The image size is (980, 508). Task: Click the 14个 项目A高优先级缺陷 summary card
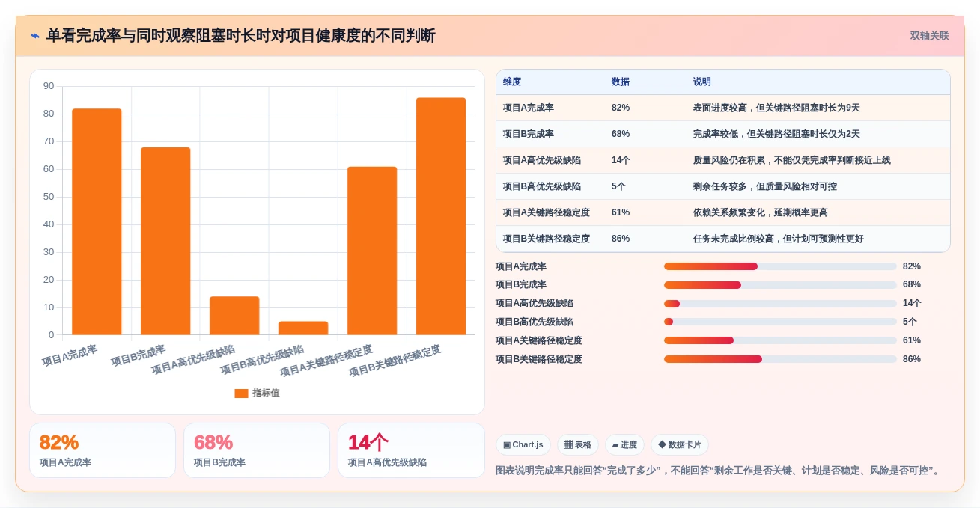tap(411, 450)
